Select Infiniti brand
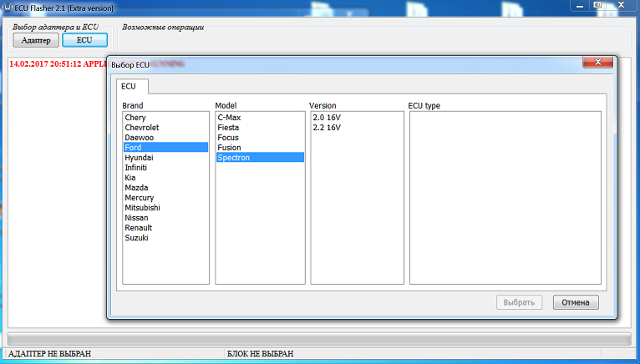The width and height of the screenshot is (640, 364). point(165,167)
